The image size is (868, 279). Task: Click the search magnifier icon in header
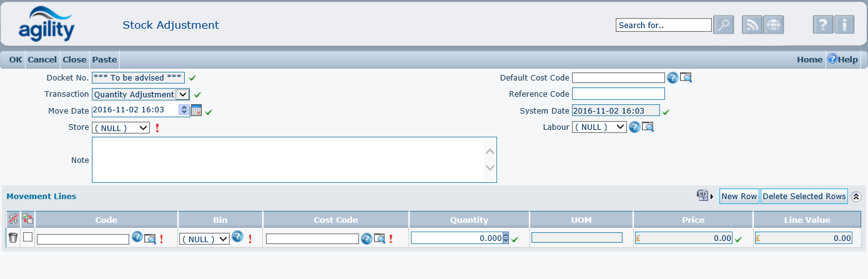(x=723, y=25)
